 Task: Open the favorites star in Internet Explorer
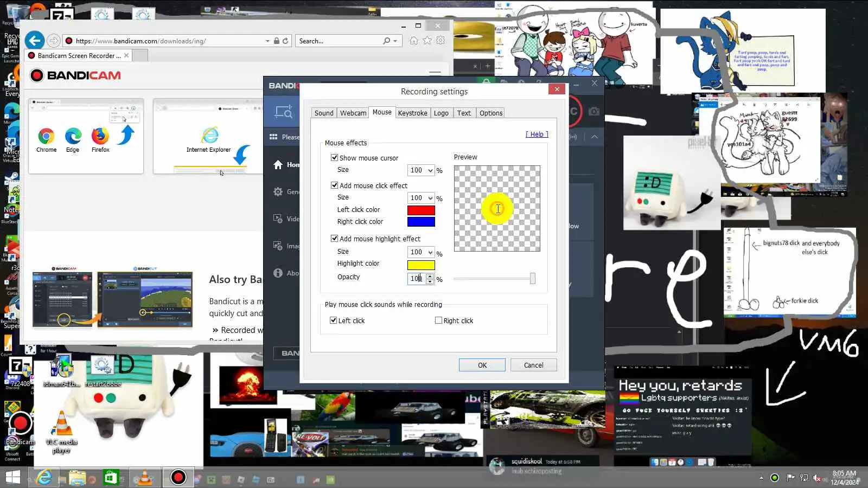tap(427, 41)
